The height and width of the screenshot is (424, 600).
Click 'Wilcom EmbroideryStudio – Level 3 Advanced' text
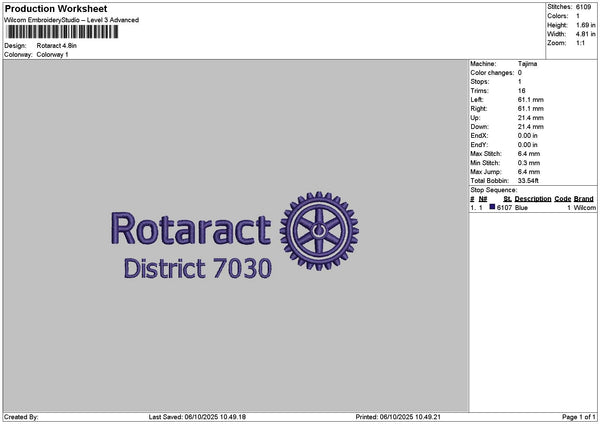coord(72,20)
